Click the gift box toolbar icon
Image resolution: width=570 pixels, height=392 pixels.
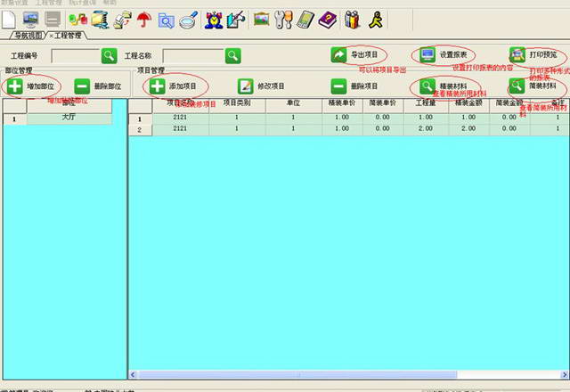pyautogui.click(x=353, y=18)
